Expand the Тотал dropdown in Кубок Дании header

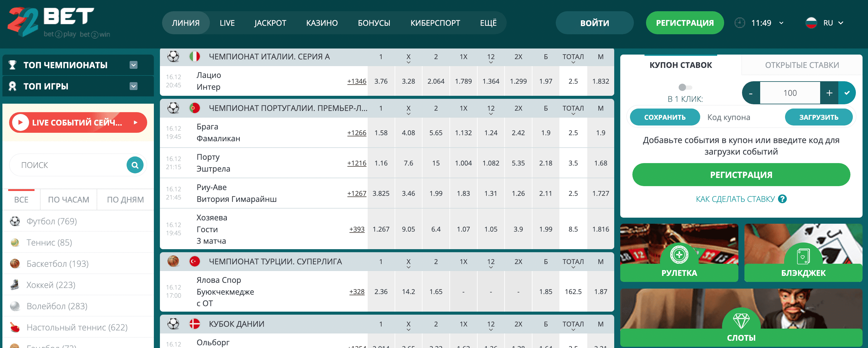pos(573,330)
